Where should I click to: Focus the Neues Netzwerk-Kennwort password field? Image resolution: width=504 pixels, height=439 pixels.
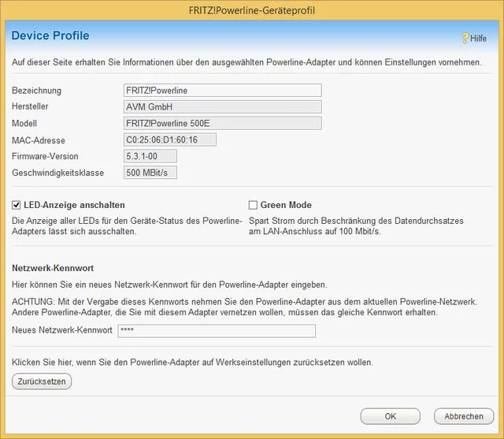(x=217, y=331)
